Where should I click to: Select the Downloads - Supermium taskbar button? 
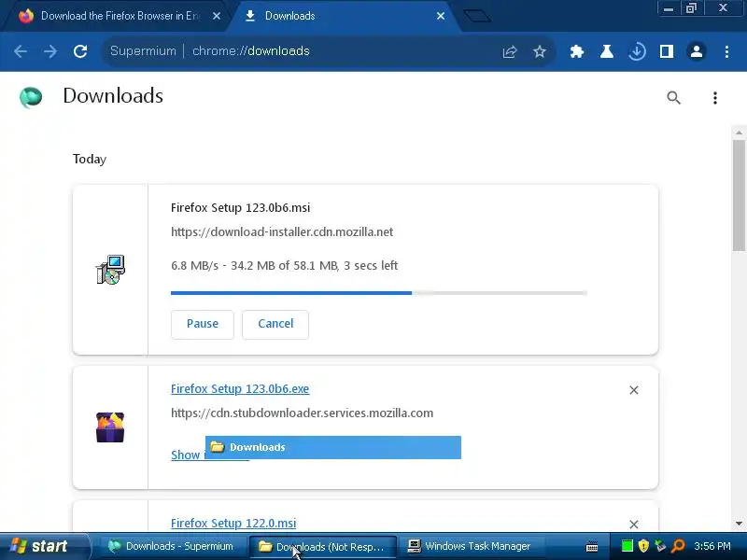172,546
